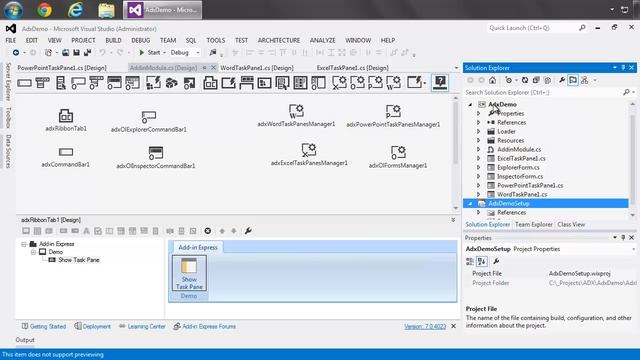This screenshot has height=360, width=640.
Task: Open the Toolbox side panel tab
Action: (x=8, y=118)
